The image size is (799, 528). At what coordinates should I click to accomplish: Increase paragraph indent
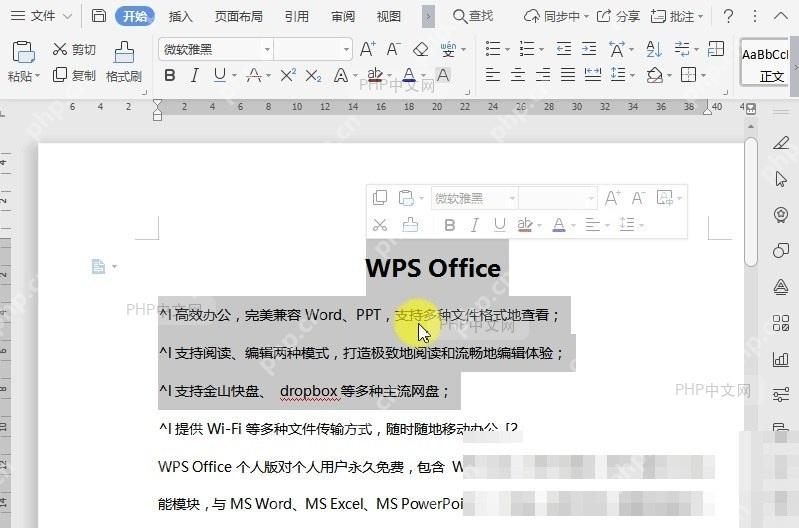(x=589, y=49)
